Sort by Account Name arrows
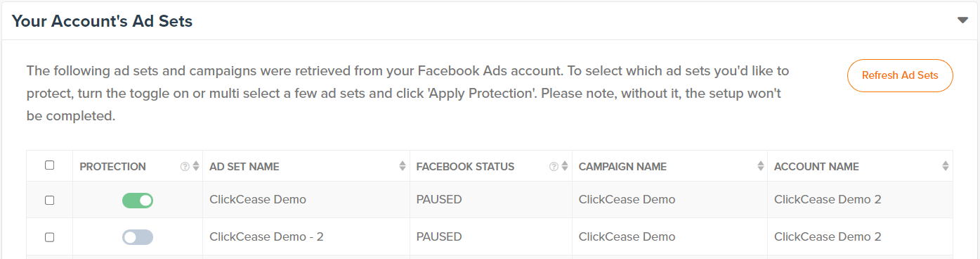This screenshot has width=980, height=259. tap(946, 167)
